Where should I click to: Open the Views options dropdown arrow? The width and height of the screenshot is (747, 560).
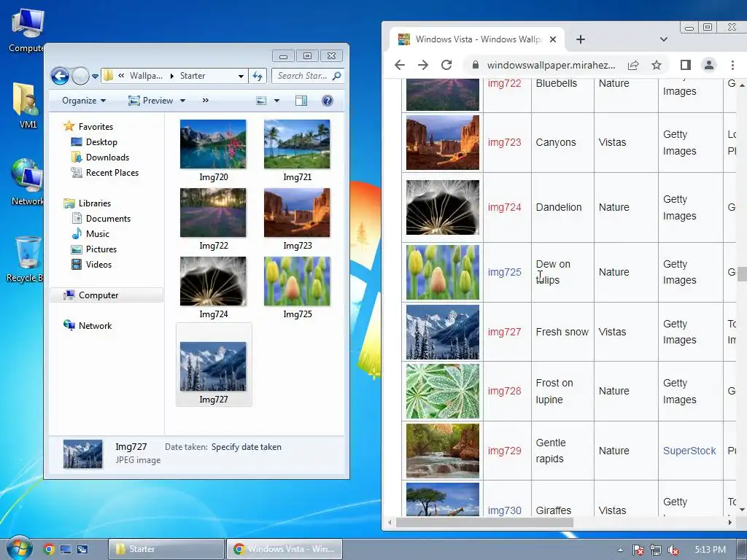276,101
